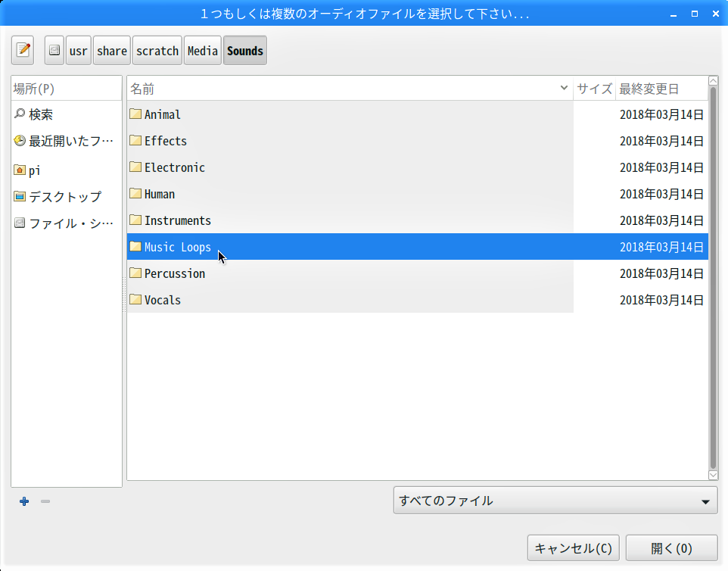
Task: Select the Percussion folder
Action: pos(418,273)
